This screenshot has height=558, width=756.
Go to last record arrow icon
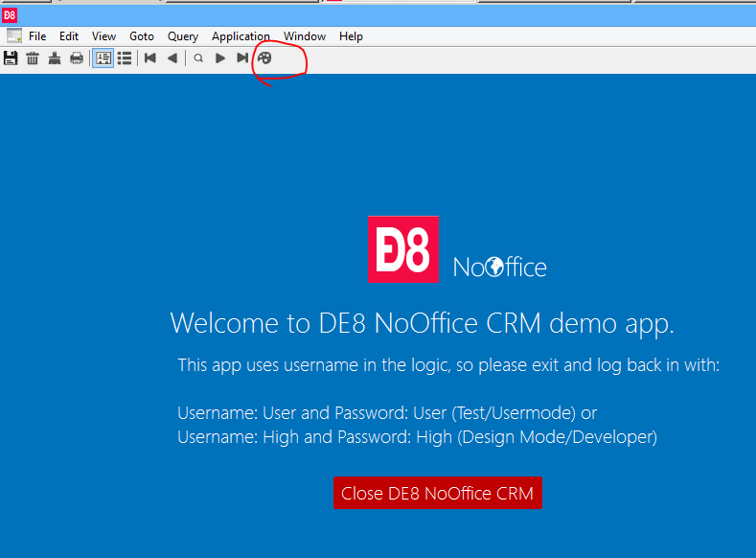pyautogui.click(x=242, y=58)
